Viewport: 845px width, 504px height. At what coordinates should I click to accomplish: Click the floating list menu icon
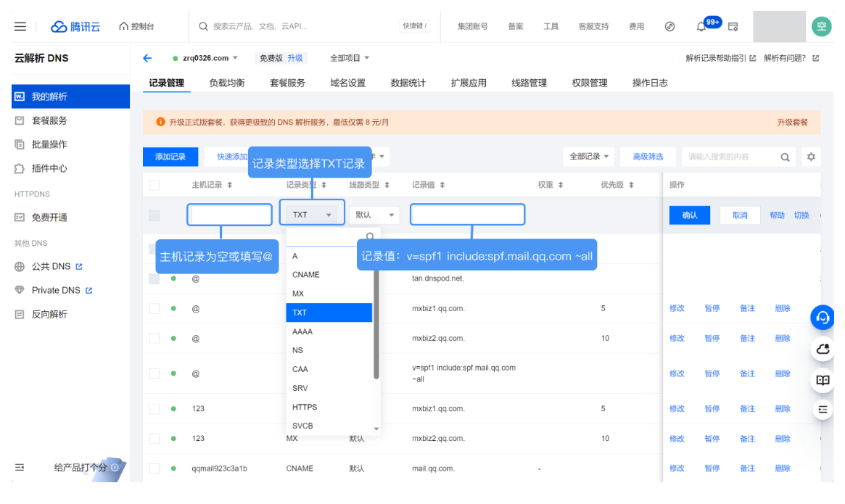click(823, 410)
